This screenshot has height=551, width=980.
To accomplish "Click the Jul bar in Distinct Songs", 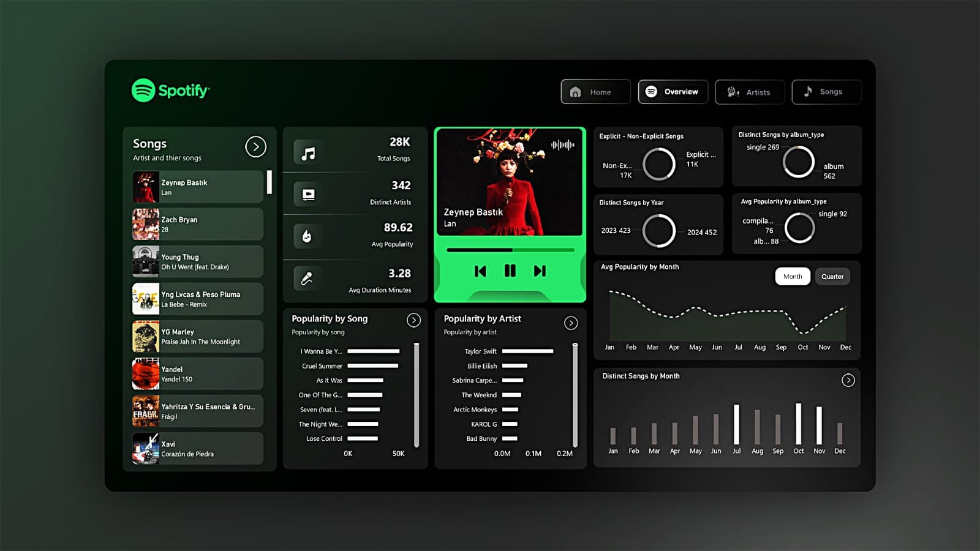I will click(x=737, y=424).
